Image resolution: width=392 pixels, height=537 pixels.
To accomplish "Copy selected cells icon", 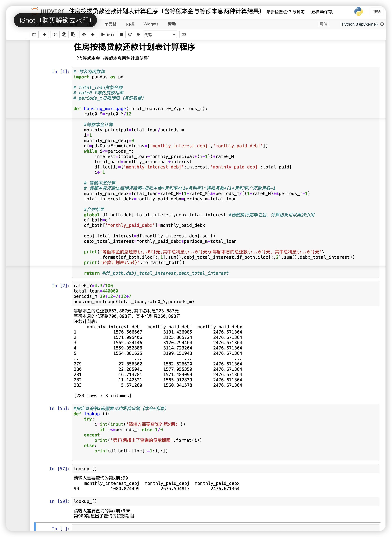I will click(x=64, y=34).
